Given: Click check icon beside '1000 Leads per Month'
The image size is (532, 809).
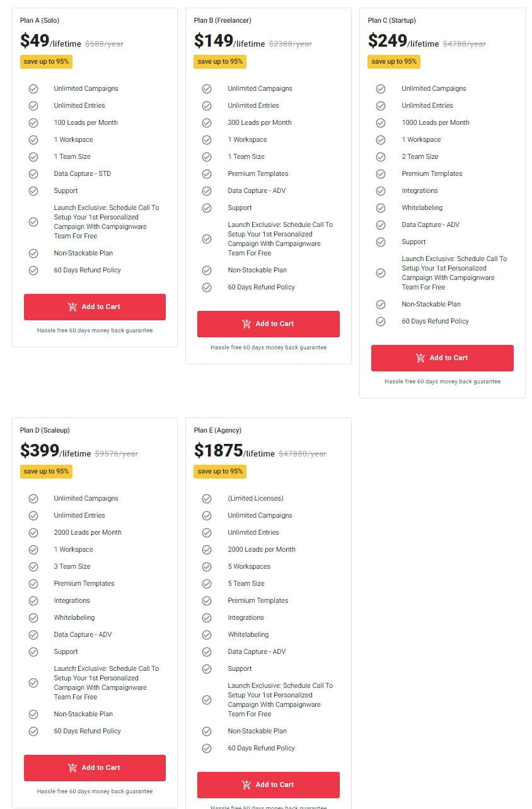Looking at the screenshot, I should point(381,123).
